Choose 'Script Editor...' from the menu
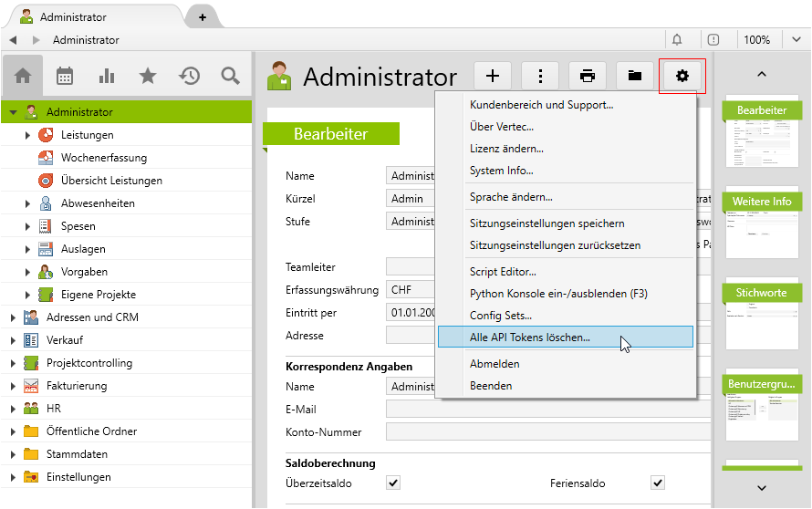 [503, 272]
